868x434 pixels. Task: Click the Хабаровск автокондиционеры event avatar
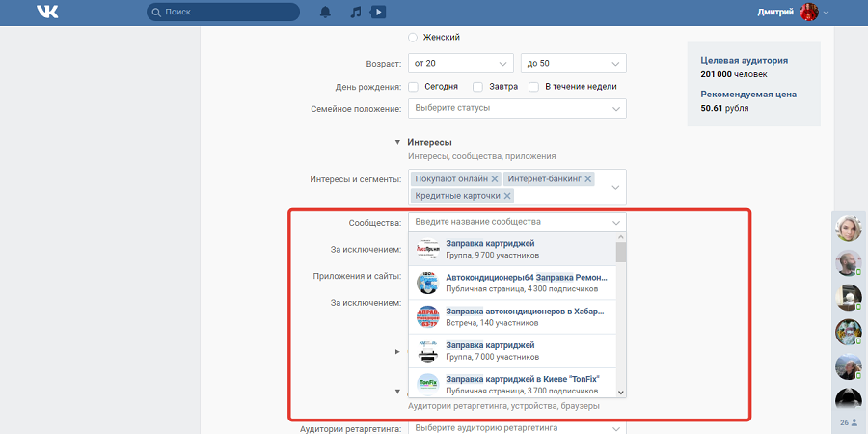pyautogui.click(x=427, y=316)
